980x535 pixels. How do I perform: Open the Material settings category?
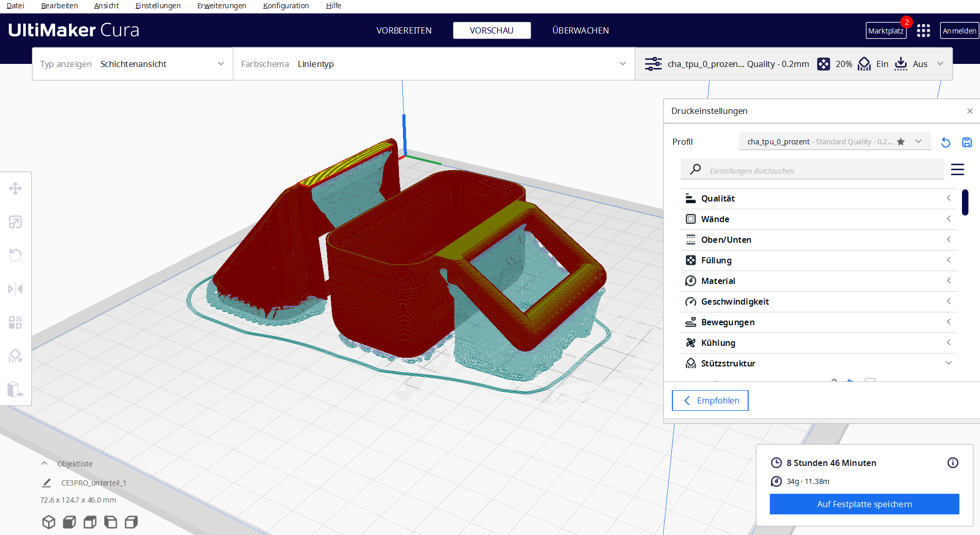pos(819,281)
